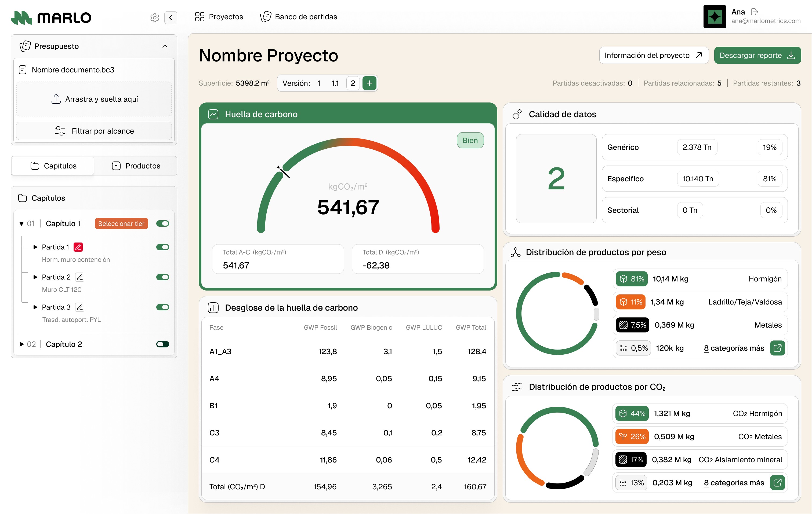812x514 pixels.
Task: Disable the Partida 1 toggle
Action: [x=162, y=247]
